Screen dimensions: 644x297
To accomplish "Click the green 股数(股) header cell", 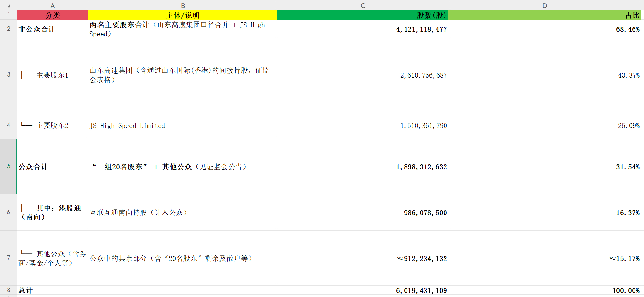I will [x=363, y=15].
